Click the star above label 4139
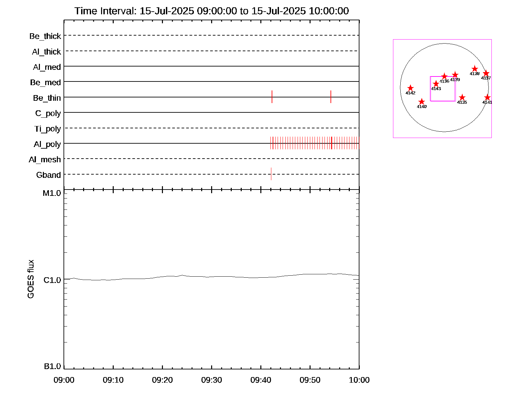 tap(455, 75)
